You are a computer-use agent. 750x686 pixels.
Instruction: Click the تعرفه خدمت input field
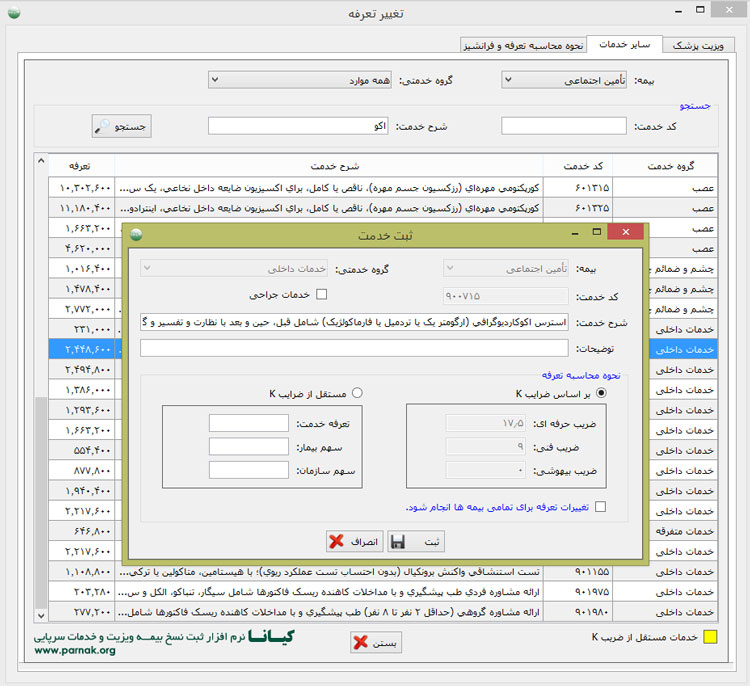[x=249, y=423]
